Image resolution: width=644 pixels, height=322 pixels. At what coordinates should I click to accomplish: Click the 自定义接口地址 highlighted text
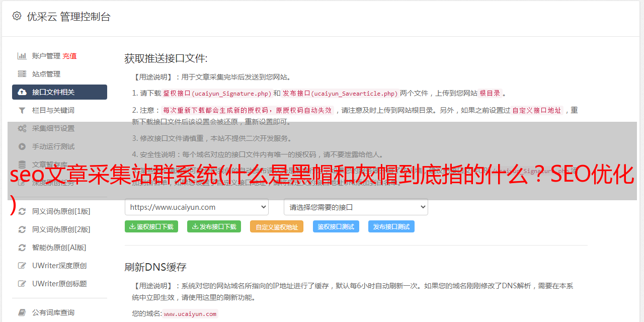point(537,110)
